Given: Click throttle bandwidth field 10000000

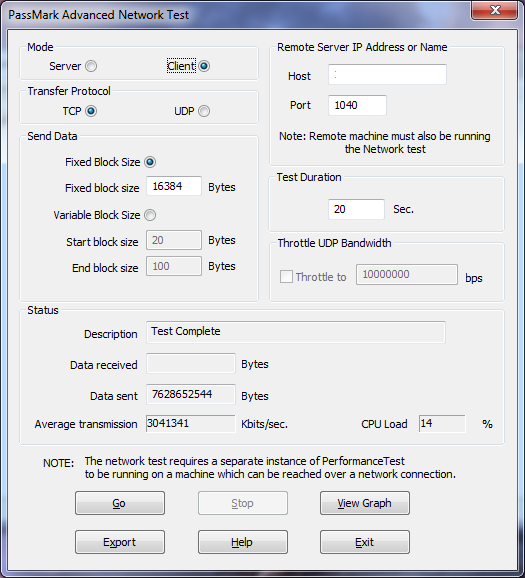Looking at the screenshot, I should [x=407, y=275].
